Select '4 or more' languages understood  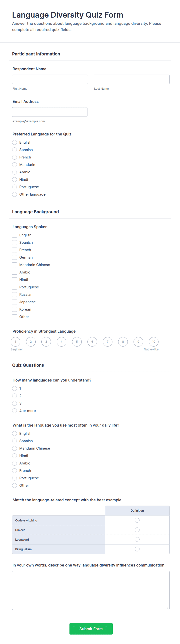tap(15, 411)
